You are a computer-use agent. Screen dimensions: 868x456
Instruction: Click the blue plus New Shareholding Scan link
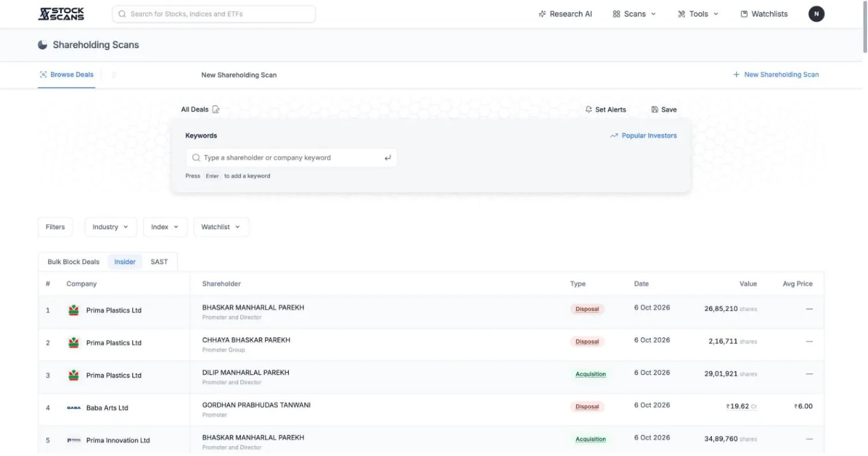[x=776, y=75]
